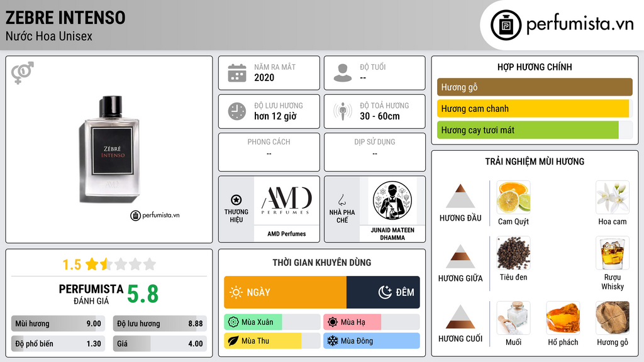Click the Hương đầu pyramid icon
Screen dimensions: 644x362
460,196
